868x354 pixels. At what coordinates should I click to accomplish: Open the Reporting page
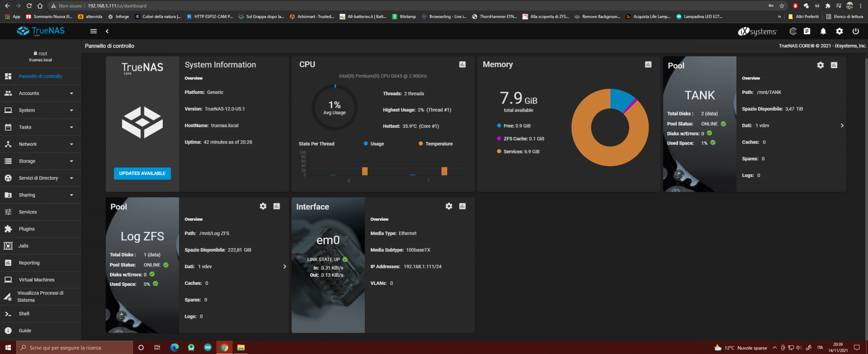(41, 263)
